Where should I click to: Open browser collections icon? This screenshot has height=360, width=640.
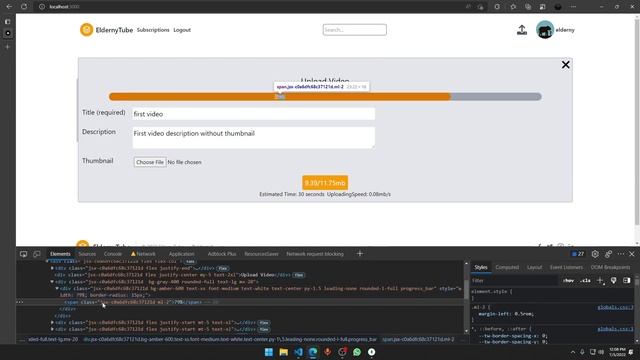tap(528, 7)
